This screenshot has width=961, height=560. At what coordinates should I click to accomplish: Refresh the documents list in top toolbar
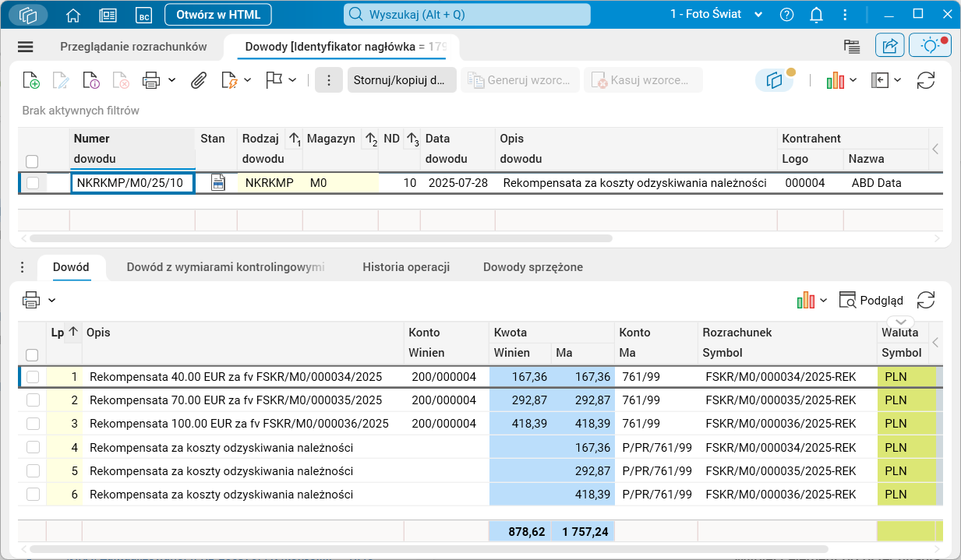(x=925, y=80)
